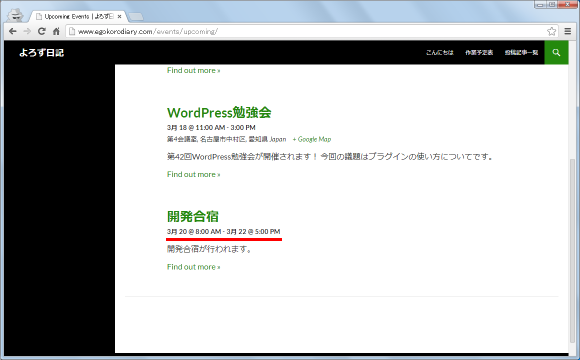Open the 投稿記事一覧 menu item
This screenshot has height=360, width=580.
tap(521, 53)
